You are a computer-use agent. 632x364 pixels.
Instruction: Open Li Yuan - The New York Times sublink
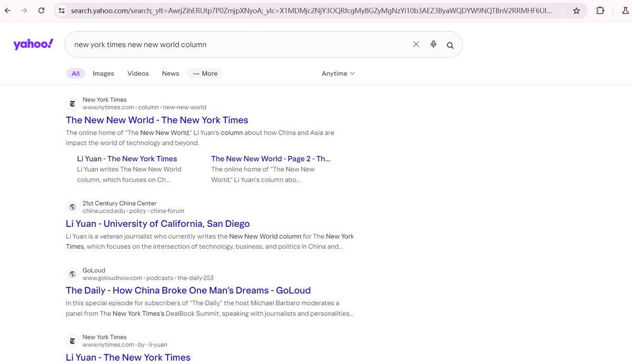[127, 159]
